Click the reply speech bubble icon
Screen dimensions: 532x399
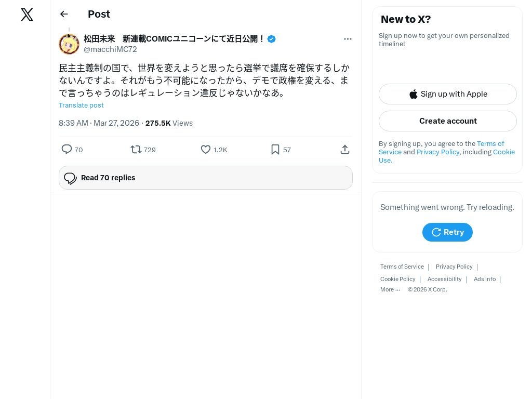click(x=67, y=150)
